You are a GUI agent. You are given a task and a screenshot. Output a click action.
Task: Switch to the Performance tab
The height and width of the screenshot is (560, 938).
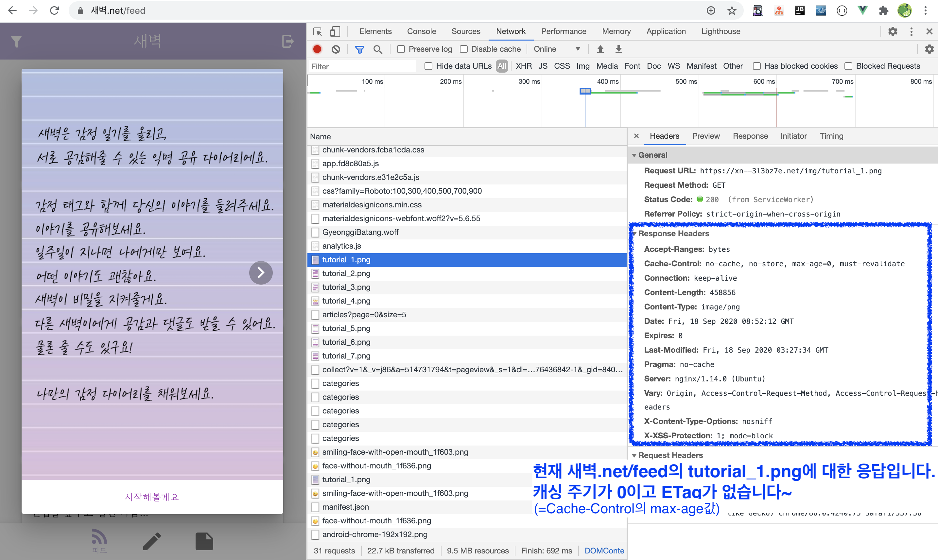coord(563,31)
